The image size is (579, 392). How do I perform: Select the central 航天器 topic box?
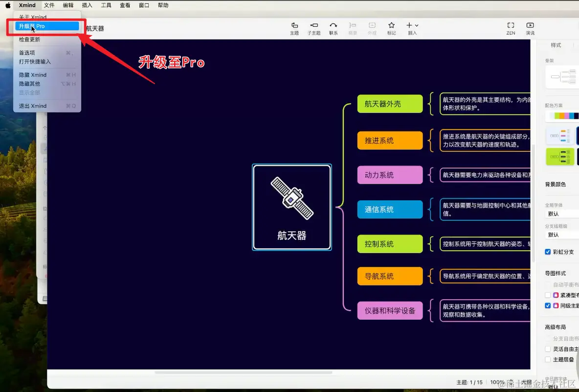click(292, 207)
